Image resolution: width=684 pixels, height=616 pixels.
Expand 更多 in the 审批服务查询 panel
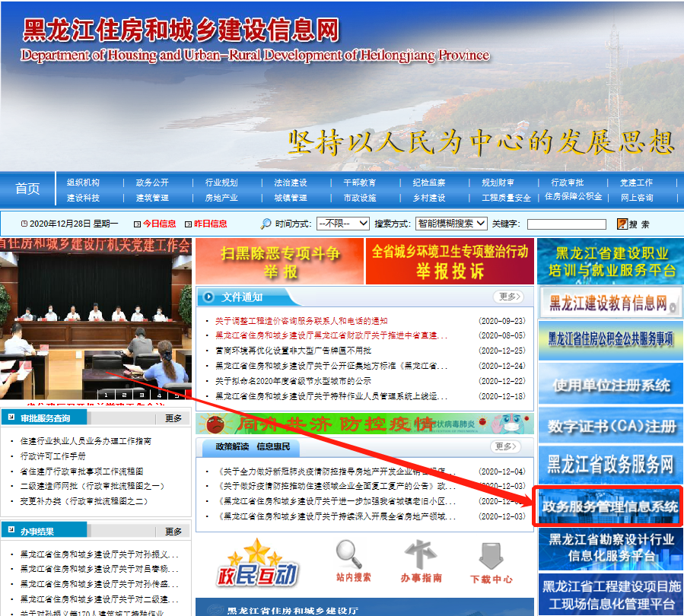173,418
